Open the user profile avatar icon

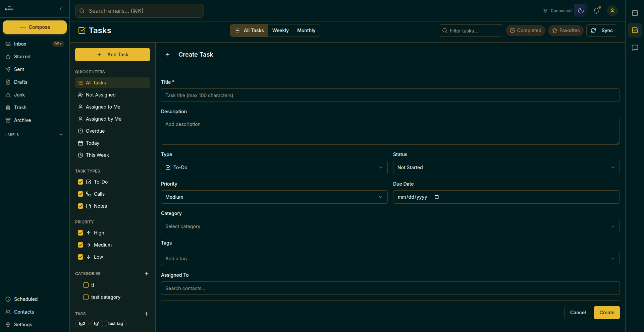point(612,11)
